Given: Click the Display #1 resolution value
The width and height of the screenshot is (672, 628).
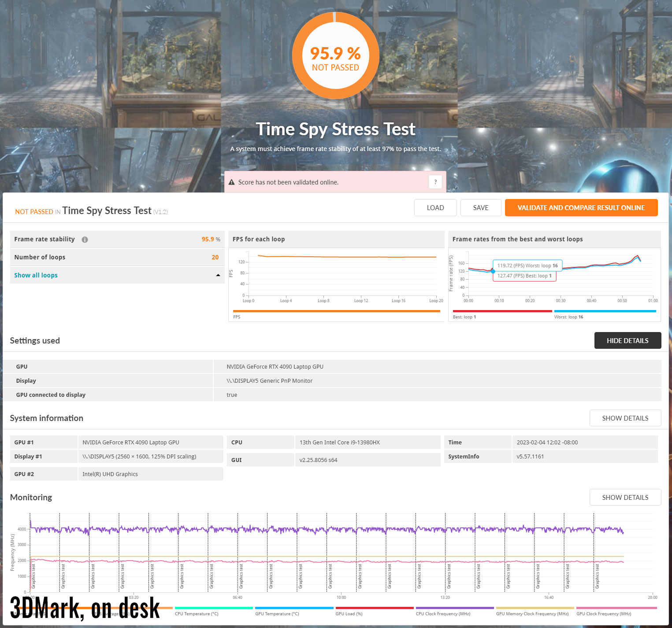Looking at the screenshot, I should 139,456.
